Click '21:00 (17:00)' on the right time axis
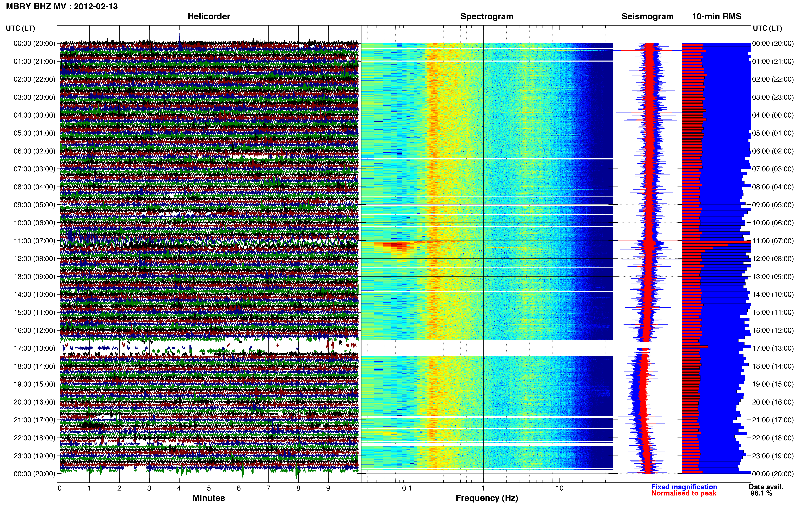Image resolution: width=812 pixels, height=508 pixels. pos(773,420)
